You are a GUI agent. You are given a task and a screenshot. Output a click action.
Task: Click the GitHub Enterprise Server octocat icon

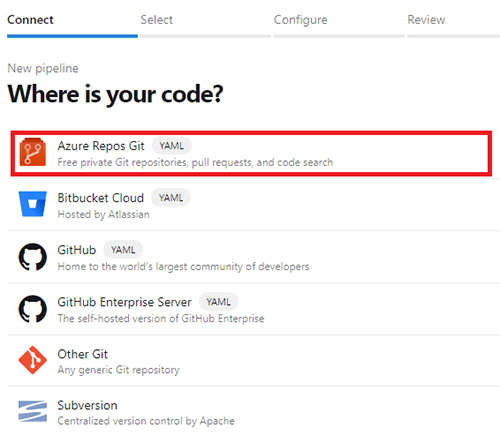tap(32, 309)
